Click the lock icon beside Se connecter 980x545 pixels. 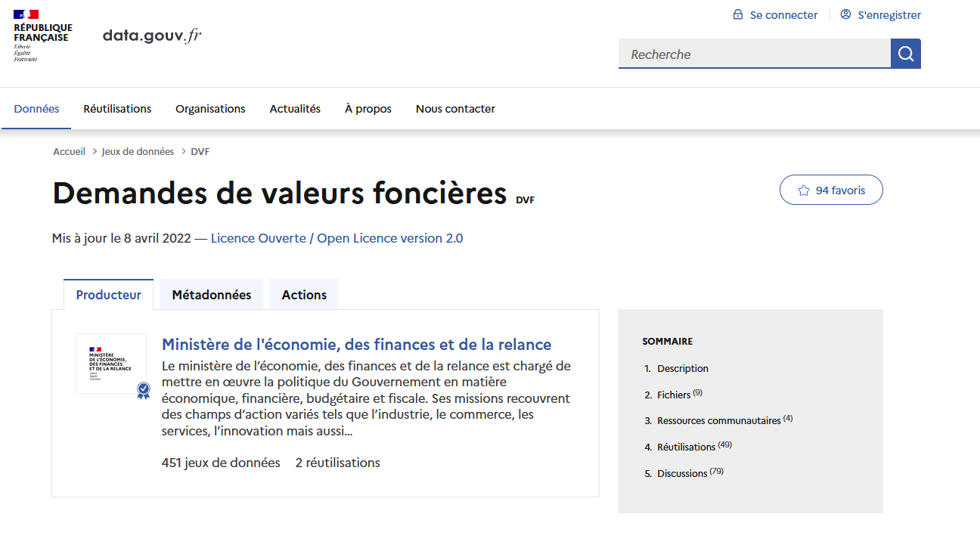pyautogui.click(x=738, y=15)
